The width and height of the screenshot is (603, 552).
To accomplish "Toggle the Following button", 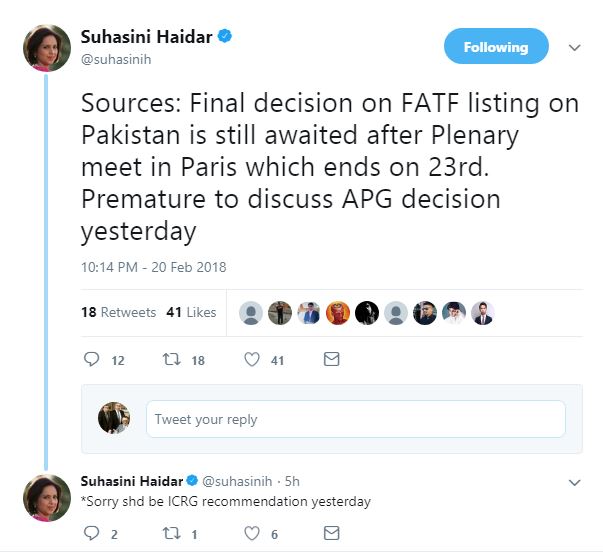I will point(495,47).
